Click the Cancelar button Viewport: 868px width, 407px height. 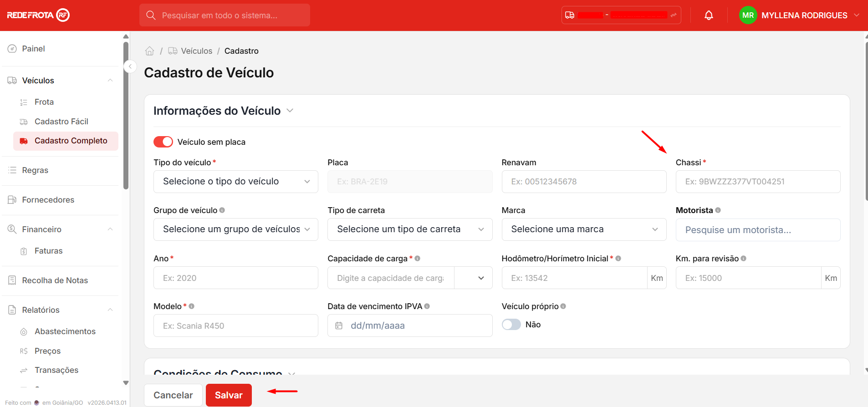click(x=173, y=395)
